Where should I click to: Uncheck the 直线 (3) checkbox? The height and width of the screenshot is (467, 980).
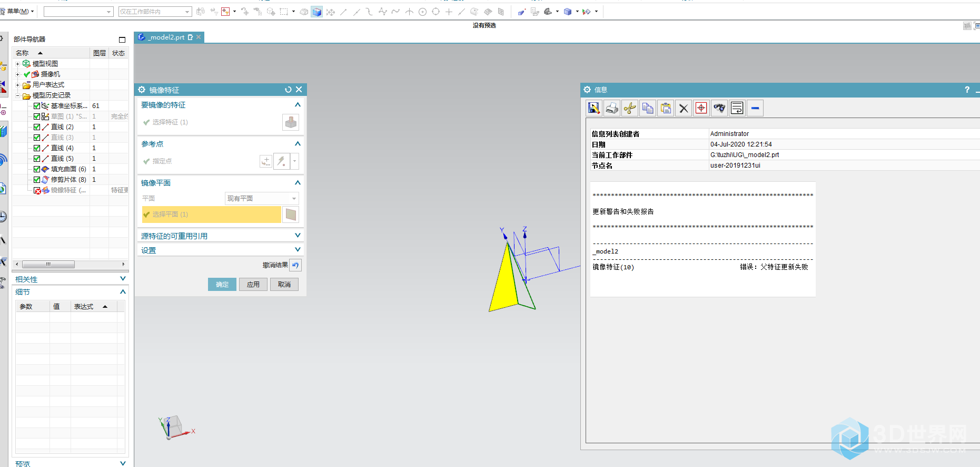click(x=37, y=138)
